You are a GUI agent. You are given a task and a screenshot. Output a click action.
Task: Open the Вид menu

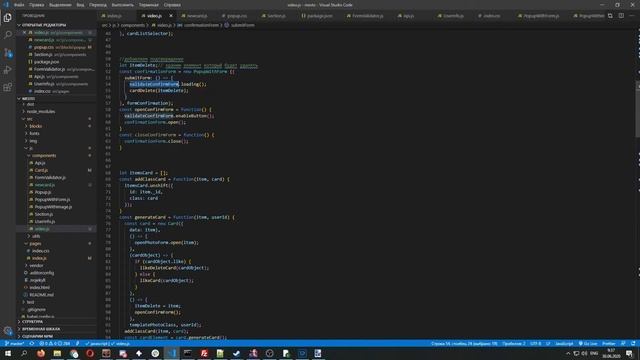(x=80, y=5)
